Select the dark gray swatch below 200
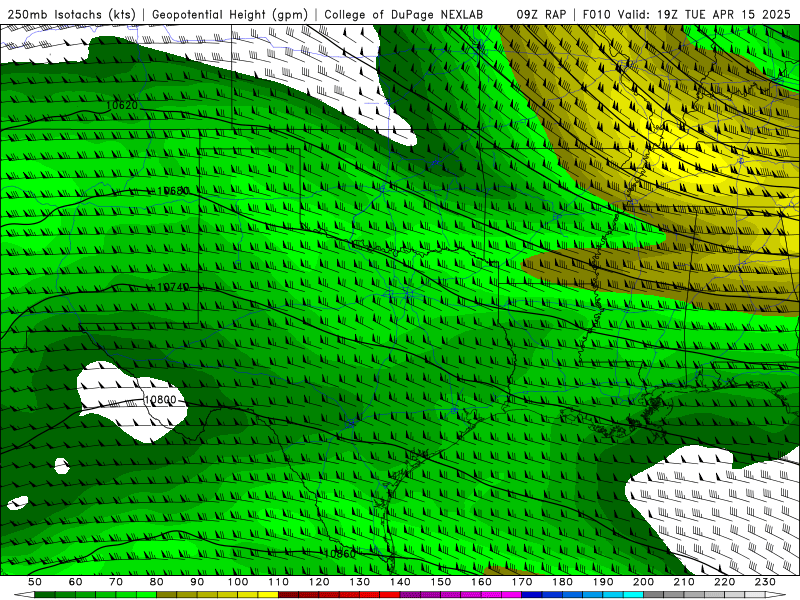Image resolution: width=800 pixels, height=600 pixels. click(654, 594)
